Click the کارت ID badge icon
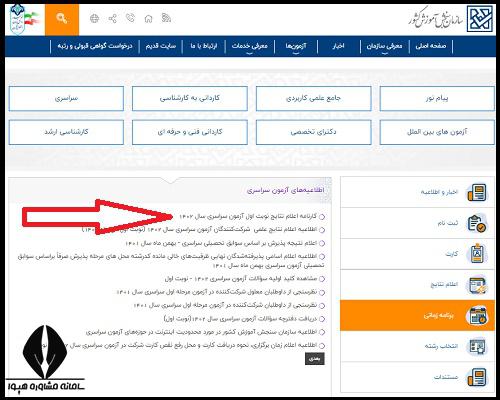The width and height of the screenshot is (500, 400). 477,254
